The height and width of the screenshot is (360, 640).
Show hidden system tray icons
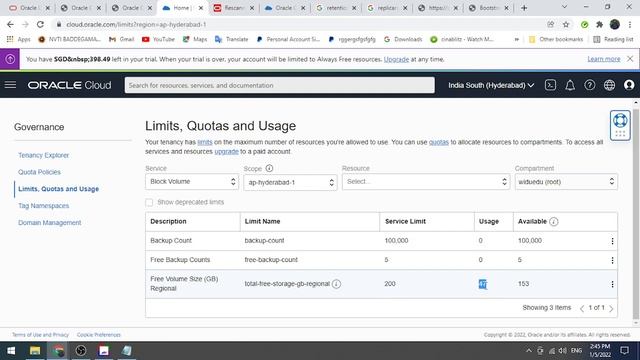point(529,351)
